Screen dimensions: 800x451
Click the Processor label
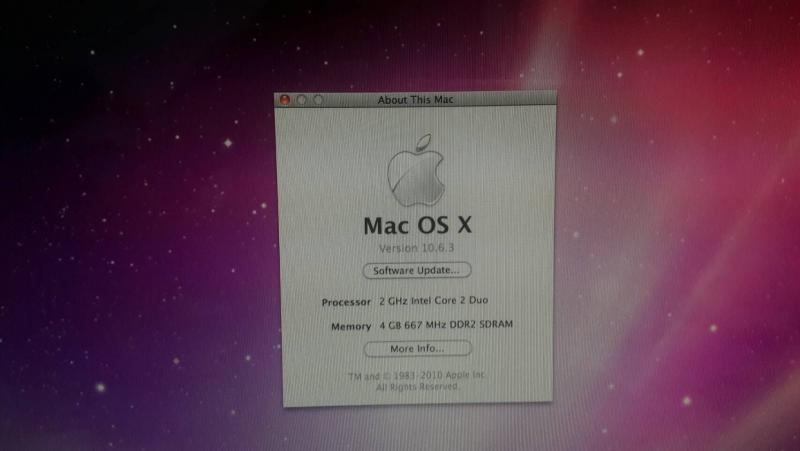tap(346, 302)
